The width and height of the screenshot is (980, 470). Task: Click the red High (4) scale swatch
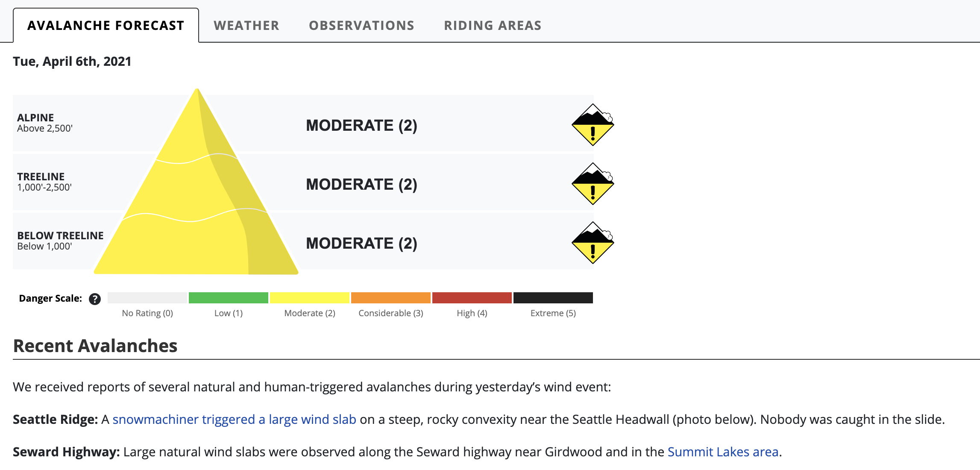(472, 298)
